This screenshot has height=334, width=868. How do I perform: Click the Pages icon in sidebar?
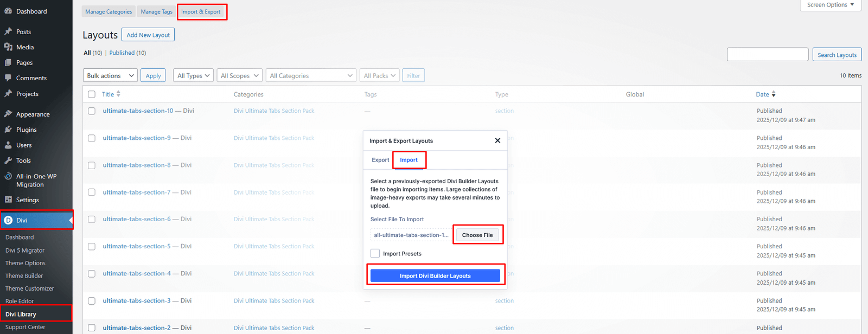[8, 62]
